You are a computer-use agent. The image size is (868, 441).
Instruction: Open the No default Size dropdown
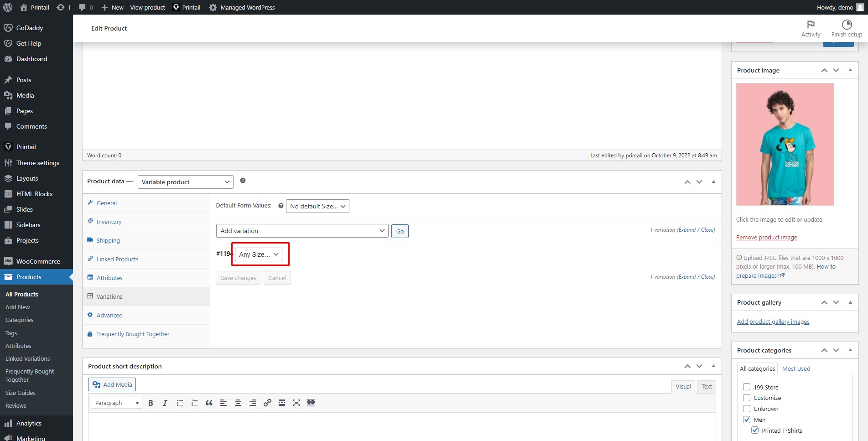coord(317,206)
